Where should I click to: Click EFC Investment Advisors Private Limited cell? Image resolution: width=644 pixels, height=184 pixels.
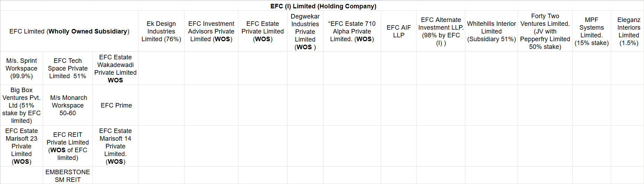coord(211,31)
